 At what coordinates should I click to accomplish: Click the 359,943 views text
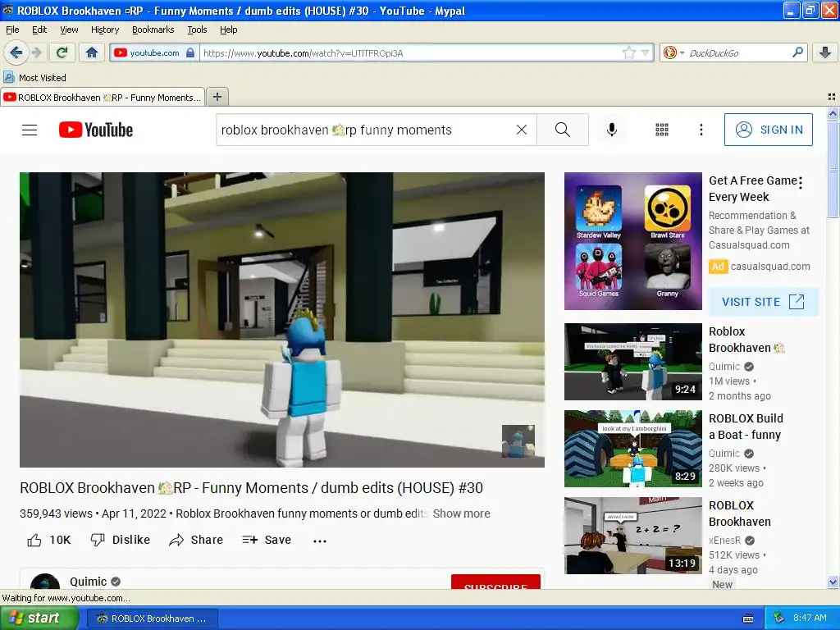pos(56,514)
